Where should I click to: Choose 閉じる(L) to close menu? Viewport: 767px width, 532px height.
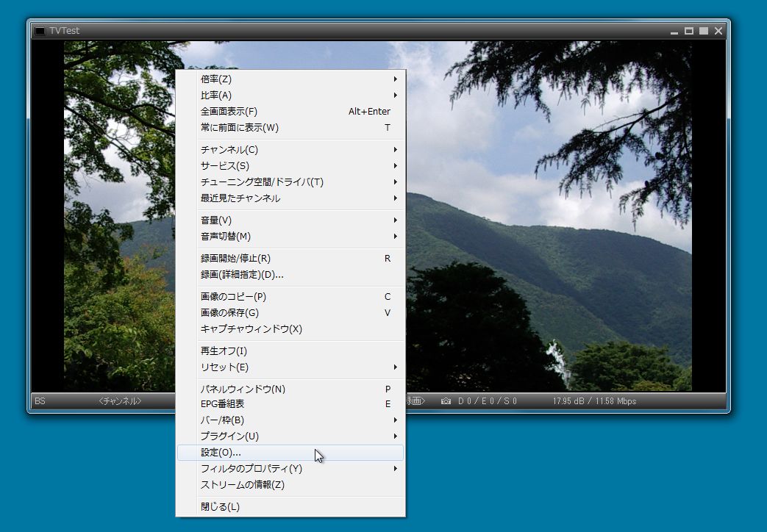(290, 506)
